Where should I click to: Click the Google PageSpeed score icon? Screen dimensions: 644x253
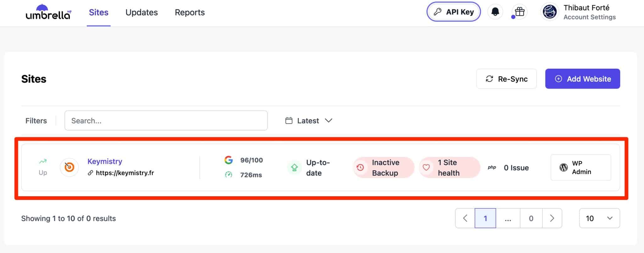[x=229, y=160]
